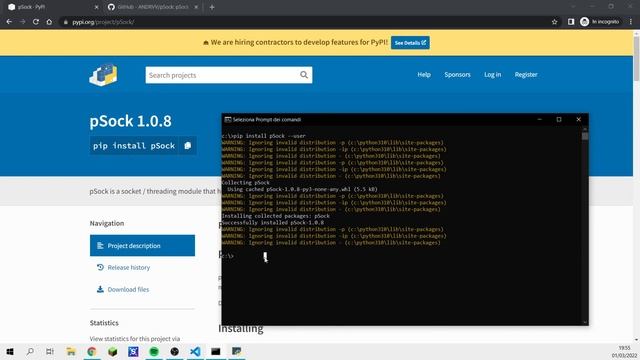
Task: Open the browser side panel icon
Action: coord(571,22)
